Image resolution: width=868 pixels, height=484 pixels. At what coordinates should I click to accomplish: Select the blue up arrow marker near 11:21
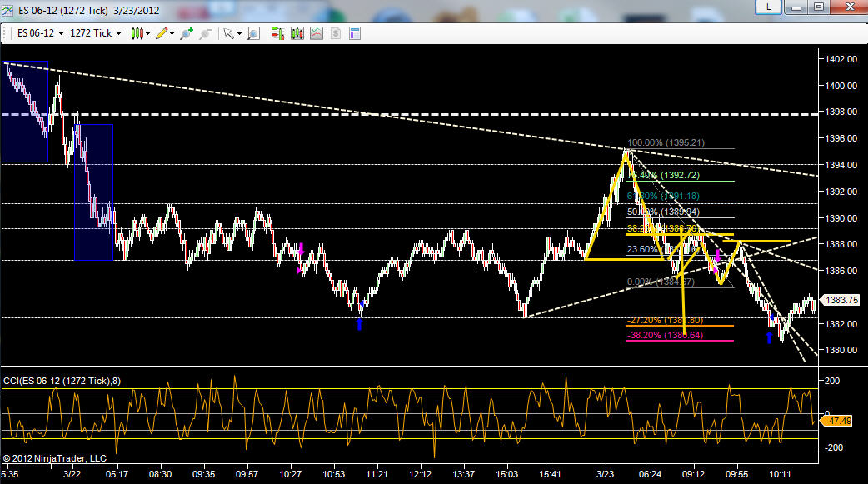[x=359, y=323]
